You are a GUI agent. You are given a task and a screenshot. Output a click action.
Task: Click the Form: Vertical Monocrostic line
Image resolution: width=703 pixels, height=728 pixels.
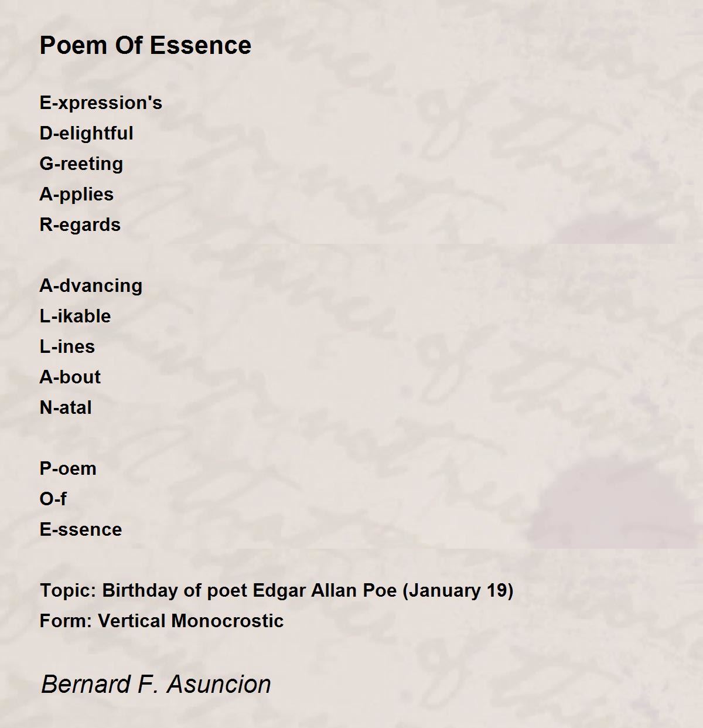(162, 621)
